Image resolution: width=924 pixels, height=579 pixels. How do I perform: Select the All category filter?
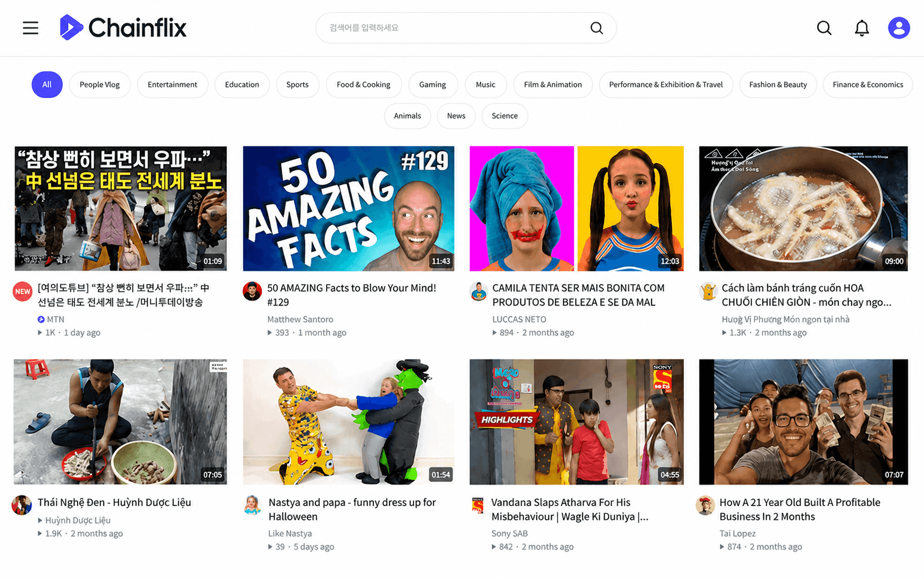[x=47, y=85]
